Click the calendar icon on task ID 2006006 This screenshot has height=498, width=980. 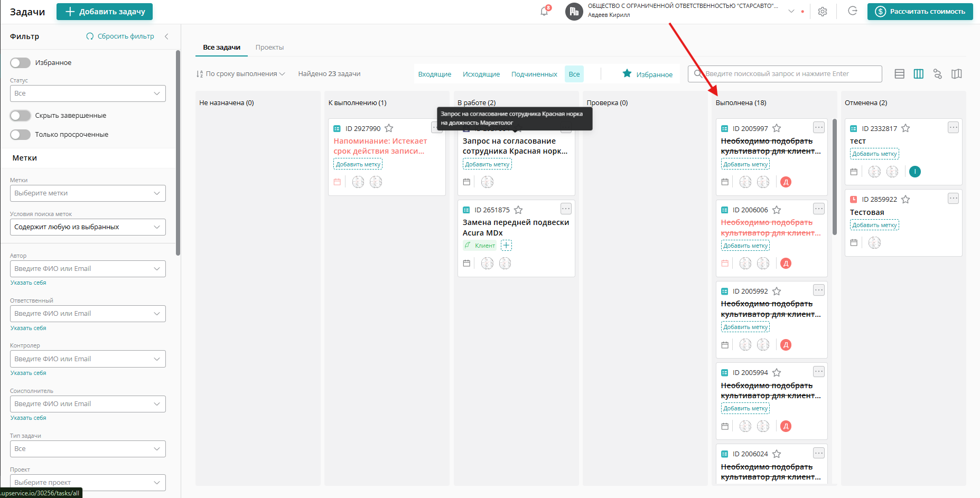725,263
